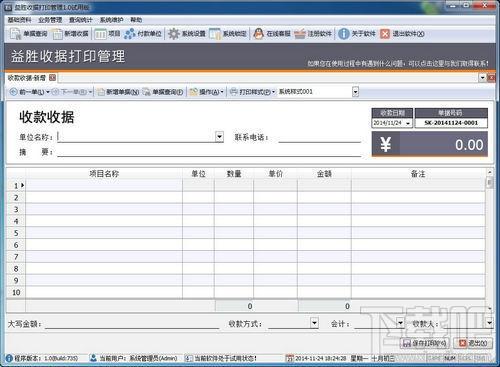Click the 备注 column header

click(418, 174)
